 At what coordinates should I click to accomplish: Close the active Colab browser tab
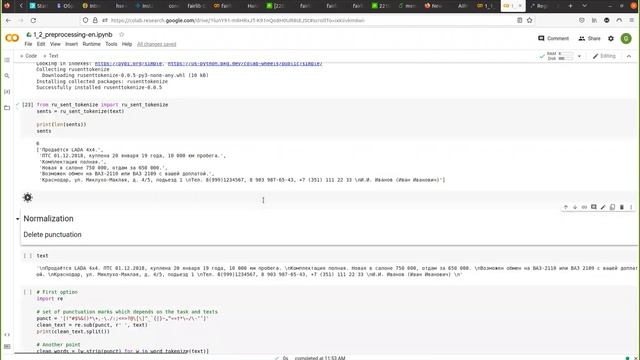pyautogui.click(x=520, y=6)
